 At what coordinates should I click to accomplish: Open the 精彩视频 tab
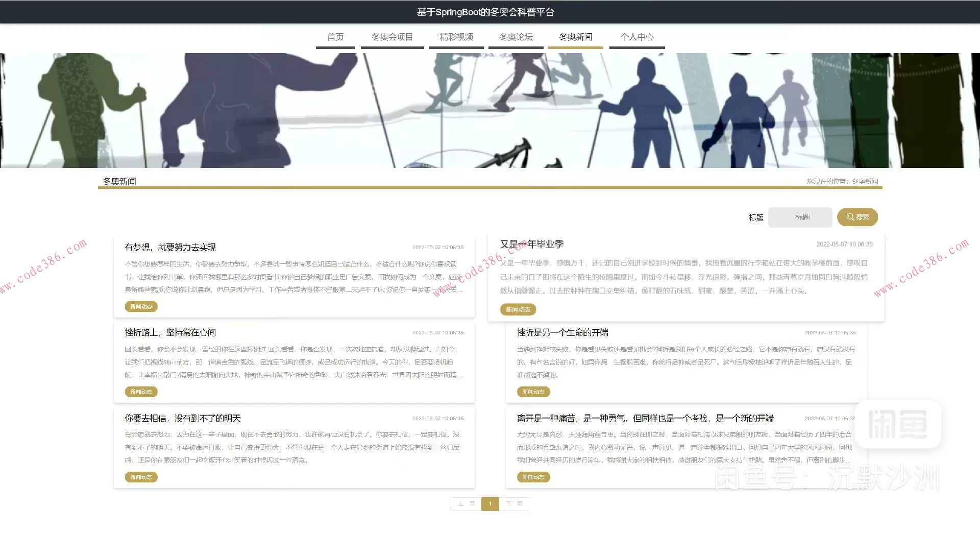point(456,36)
